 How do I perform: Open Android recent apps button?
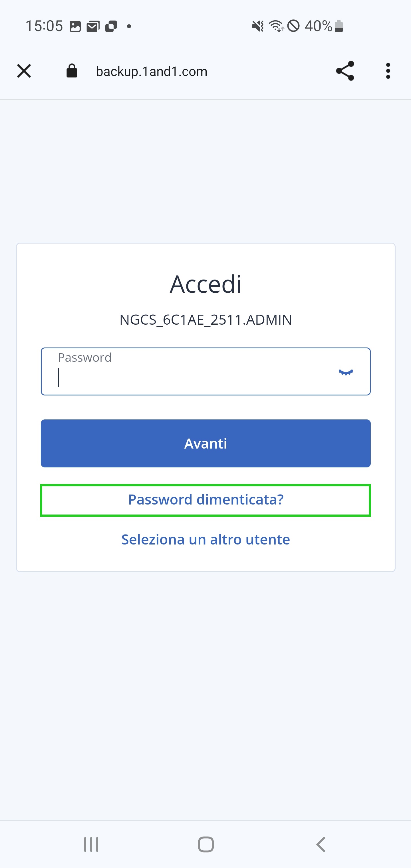click(91, 844)
